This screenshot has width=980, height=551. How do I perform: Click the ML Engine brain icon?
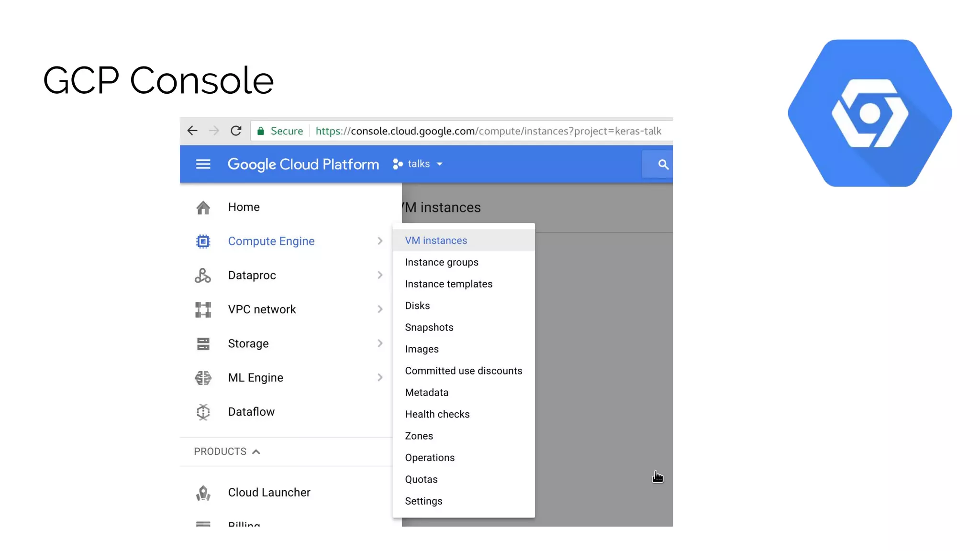click(x=203, y=378)
